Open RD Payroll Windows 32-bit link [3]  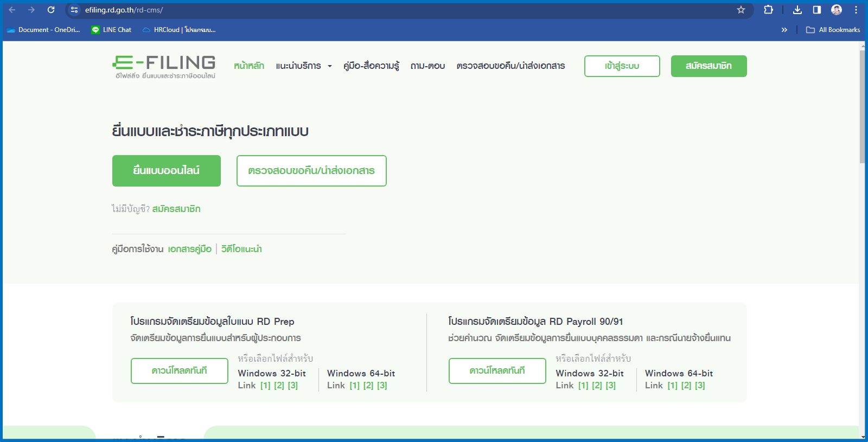click(x=611, y=386)
